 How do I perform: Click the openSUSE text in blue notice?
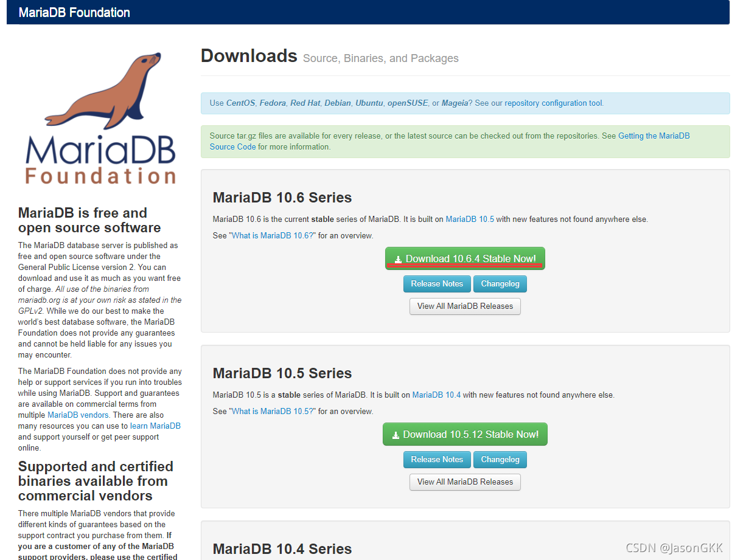point(408,103)
